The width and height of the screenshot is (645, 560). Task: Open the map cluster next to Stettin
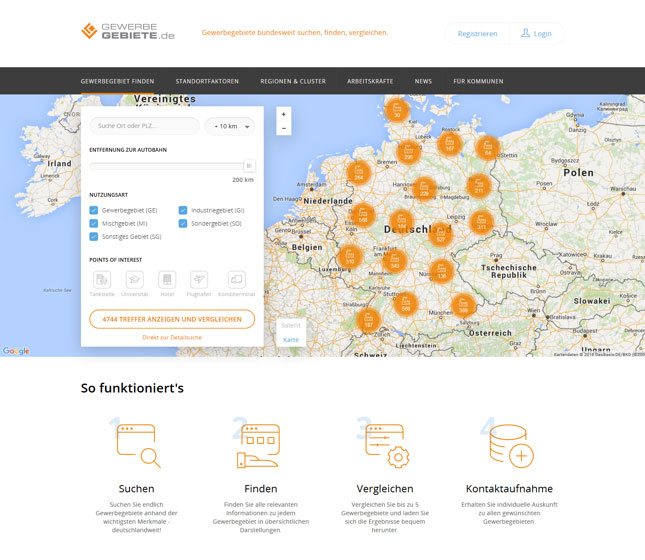coord(487,148)
